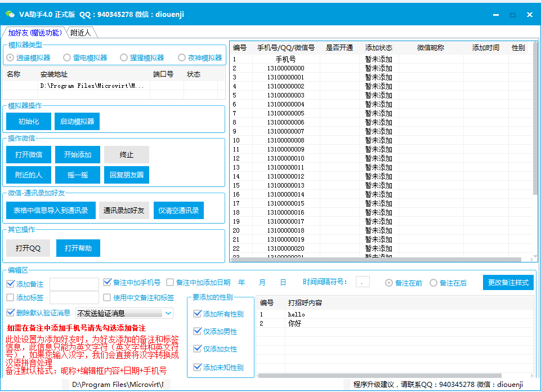Click 通讯录加好友 button

click(x=124, y=211)
